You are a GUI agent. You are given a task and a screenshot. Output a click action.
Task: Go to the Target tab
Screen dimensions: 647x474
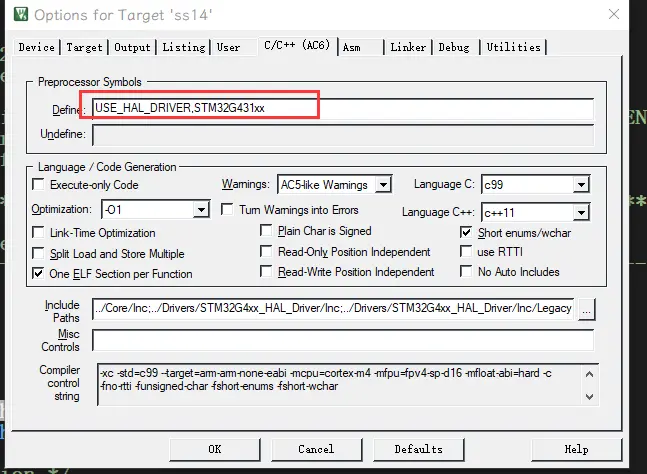click(x=84, y=47)
